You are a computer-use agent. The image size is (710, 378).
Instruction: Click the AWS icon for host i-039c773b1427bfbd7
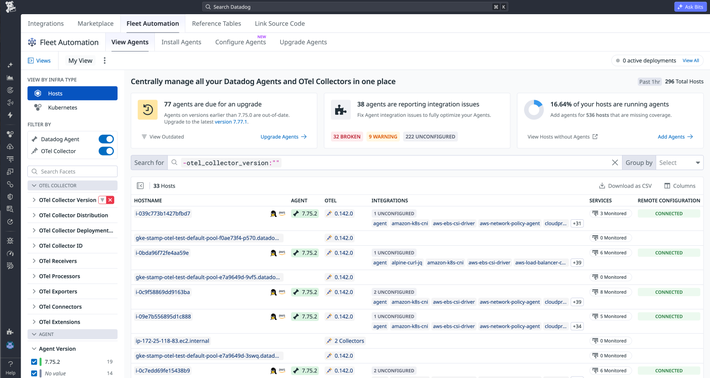coord(282,214)
